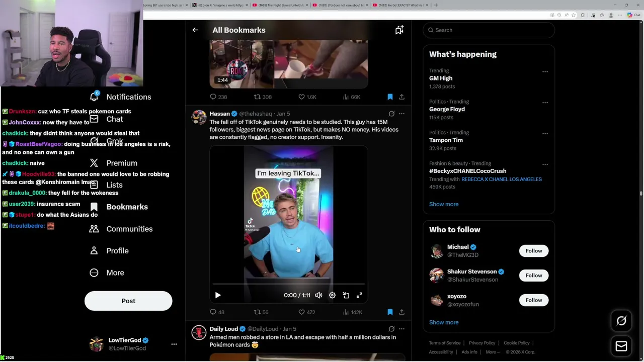Share the 1:44 video post
The width and height of the screenshot is (644, 362).
click(x=401, y=97)
